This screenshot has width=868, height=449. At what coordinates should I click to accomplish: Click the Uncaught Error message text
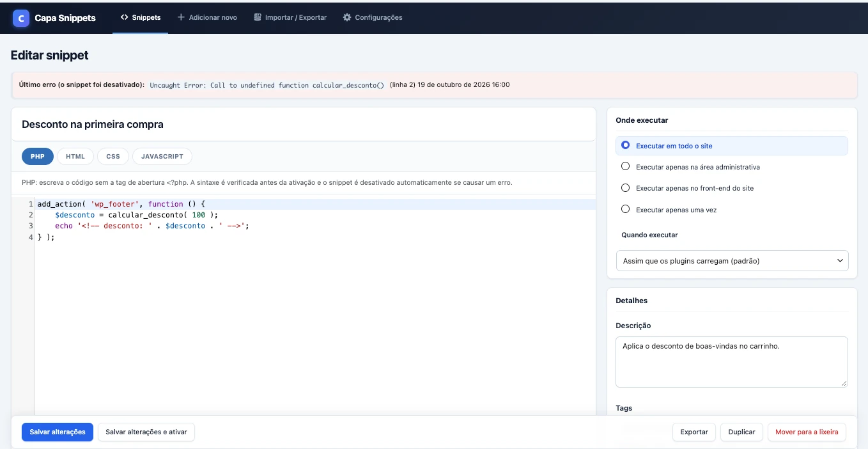coord(267,85)
